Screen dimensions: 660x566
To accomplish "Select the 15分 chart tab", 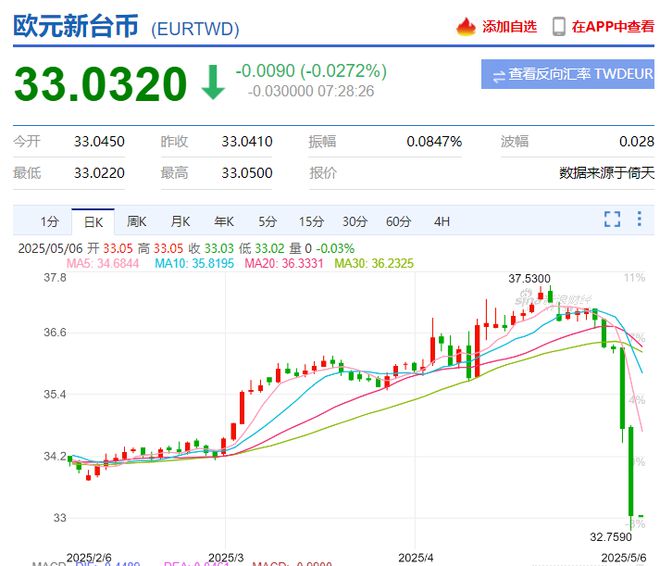I will click(x=311, y=221).
